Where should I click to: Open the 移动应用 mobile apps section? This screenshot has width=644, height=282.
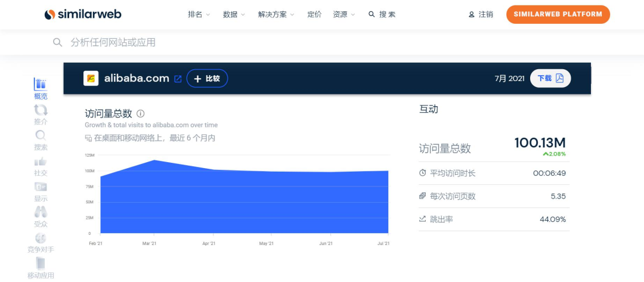[x=41, y=268]
